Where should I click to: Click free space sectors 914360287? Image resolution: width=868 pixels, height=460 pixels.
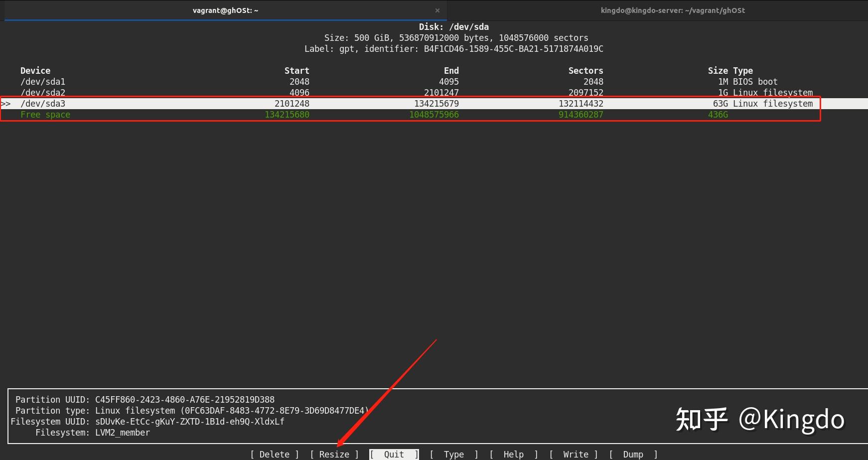pos(581,115)
